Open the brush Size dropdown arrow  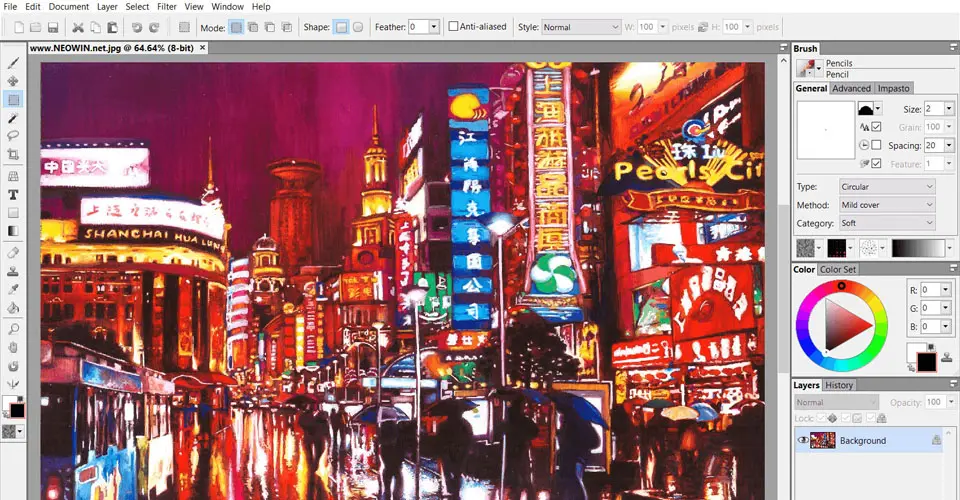tap(949, 109)
